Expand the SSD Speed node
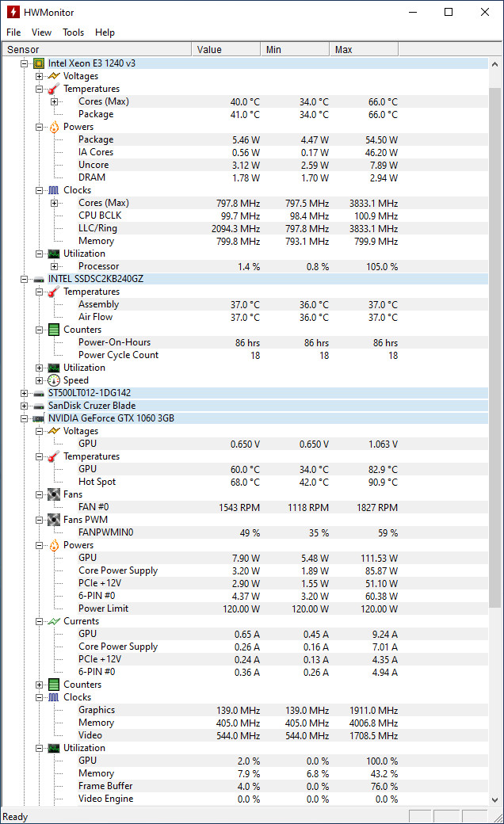The height and width of the screenshot is (824, 504). tap(39, 380)
